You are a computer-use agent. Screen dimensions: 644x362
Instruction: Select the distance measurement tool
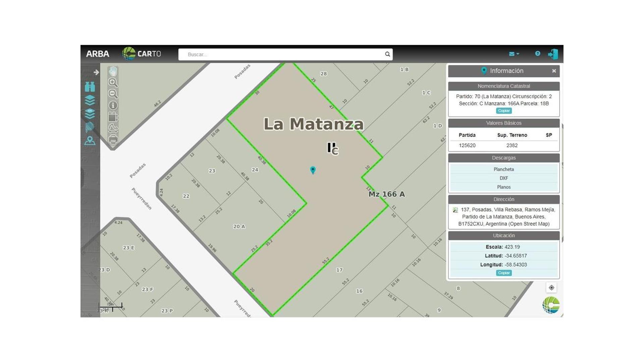tap(113, 128)
